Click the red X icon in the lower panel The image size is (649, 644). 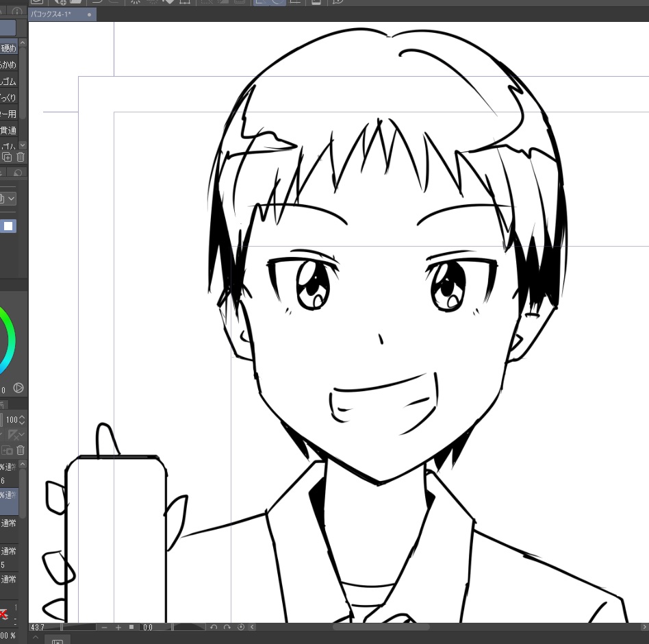3,614
